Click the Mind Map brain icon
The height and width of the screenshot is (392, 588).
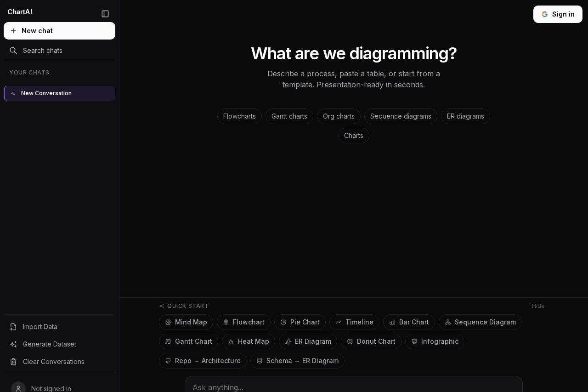[x=168, y=322]
